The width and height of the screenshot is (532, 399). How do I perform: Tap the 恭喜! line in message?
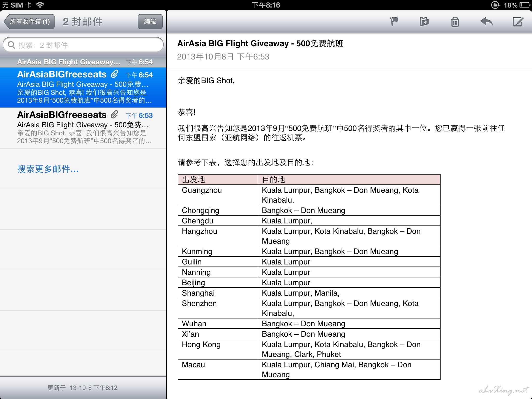(187, 112)
